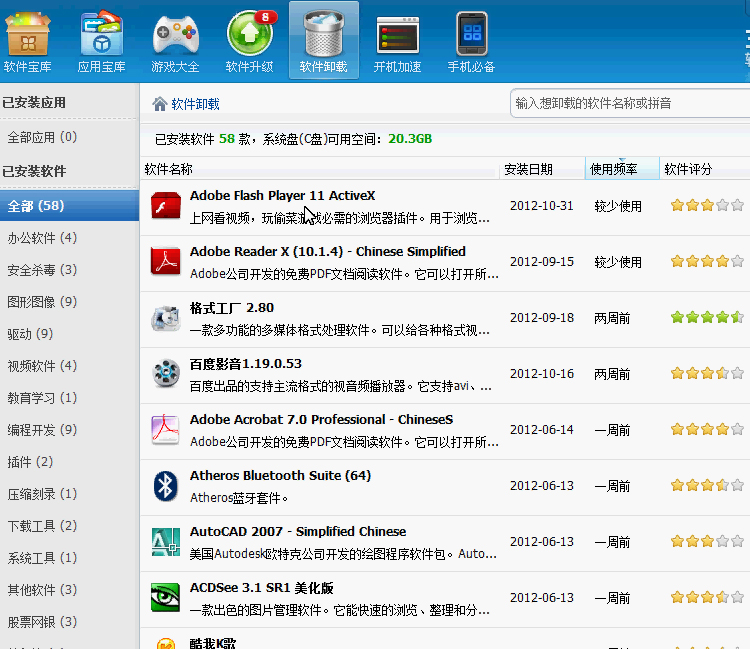Click 百度影音1.19.0.53 title
Screen dimensions: 750x649
[x=246, y=364]
